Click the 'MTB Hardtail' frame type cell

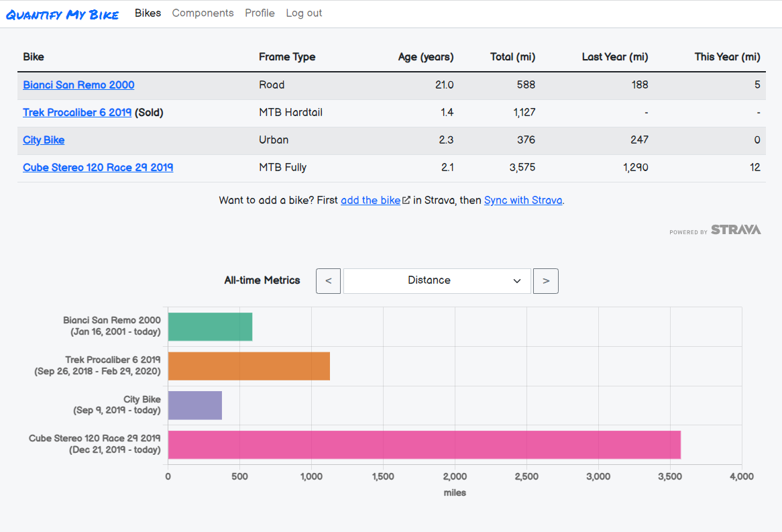(291, 112)
